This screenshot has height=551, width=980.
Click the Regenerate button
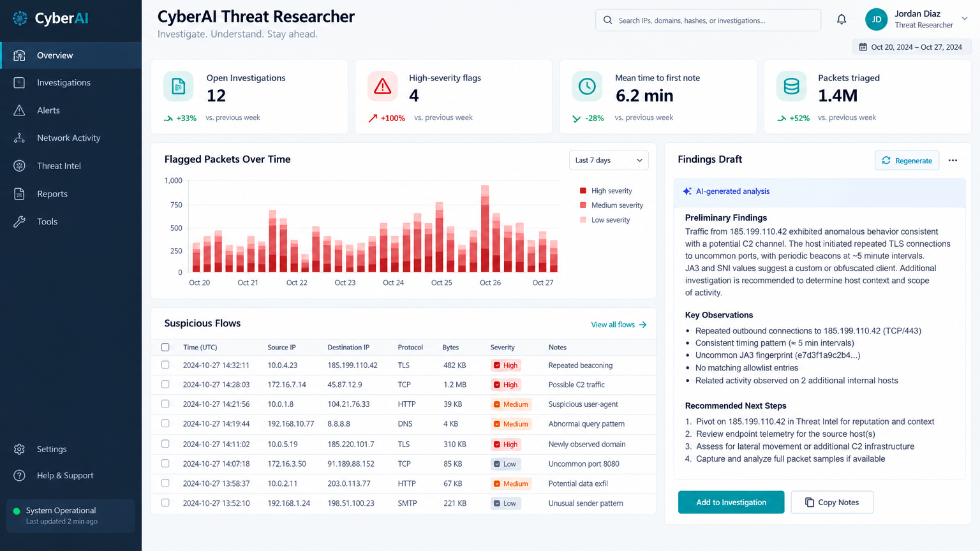[907, 161]
